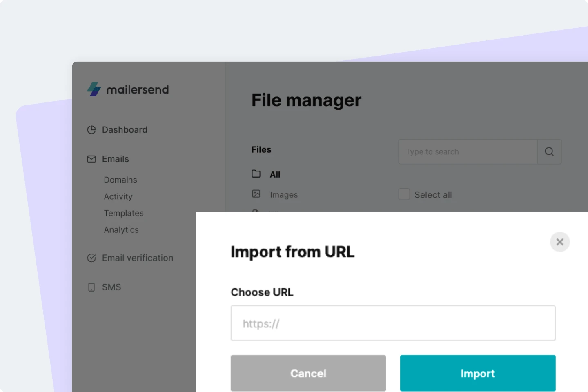The width and height of the screenshot is (588, 392).
Task: Click the Email verification checkmark icon
Action: tap(91, 258)
